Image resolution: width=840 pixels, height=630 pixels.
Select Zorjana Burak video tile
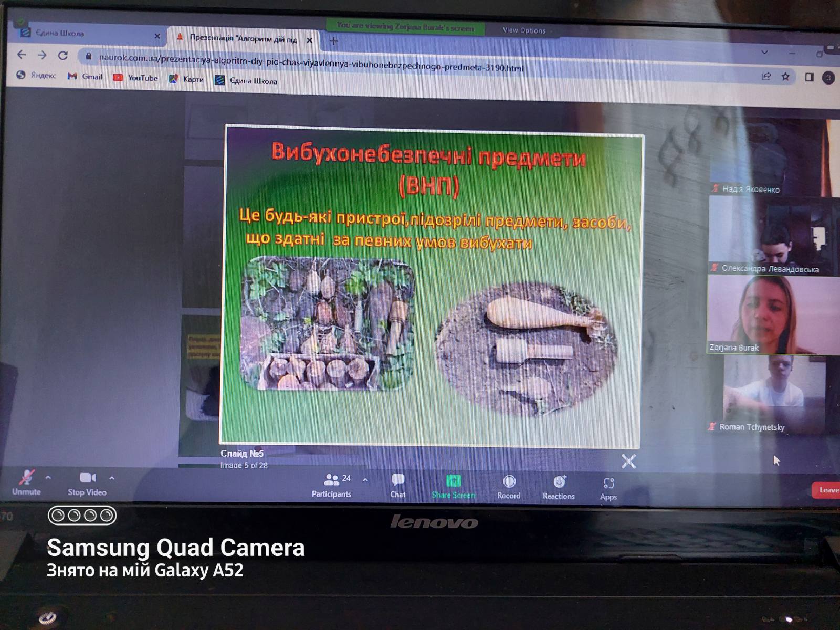click(x=773, y=314)
